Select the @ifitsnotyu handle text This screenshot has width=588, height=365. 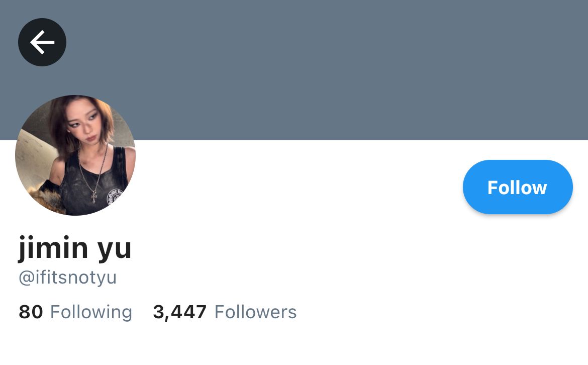tap(67, 278)
